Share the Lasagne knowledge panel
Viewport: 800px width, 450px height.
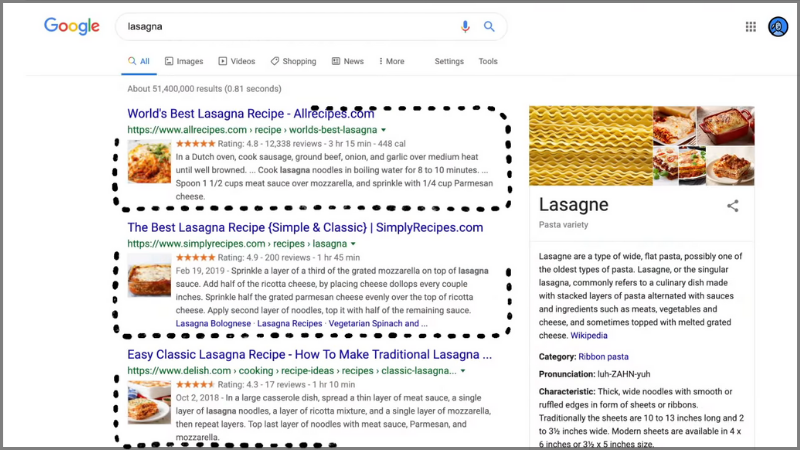pyautogui.click(x=733, y=206)
